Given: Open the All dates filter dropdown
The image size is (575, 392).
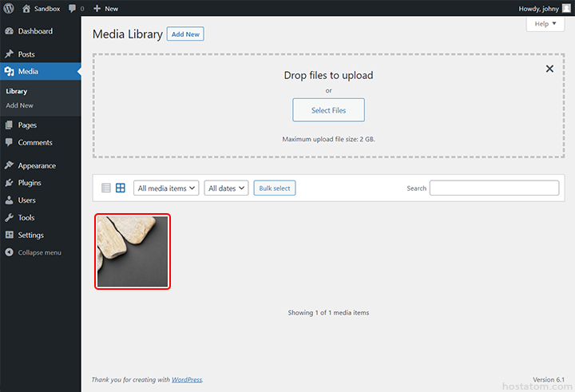Looking at the screenshot, I should [227, 188].
